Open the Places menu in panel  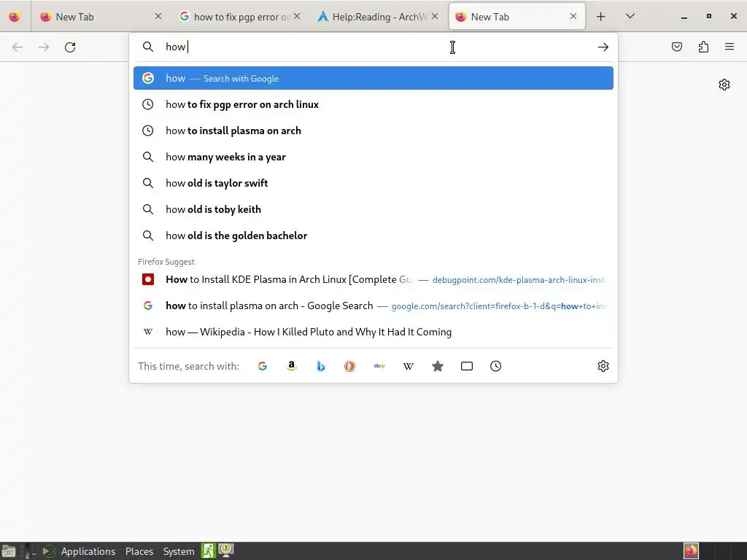[x=139, y=551]
